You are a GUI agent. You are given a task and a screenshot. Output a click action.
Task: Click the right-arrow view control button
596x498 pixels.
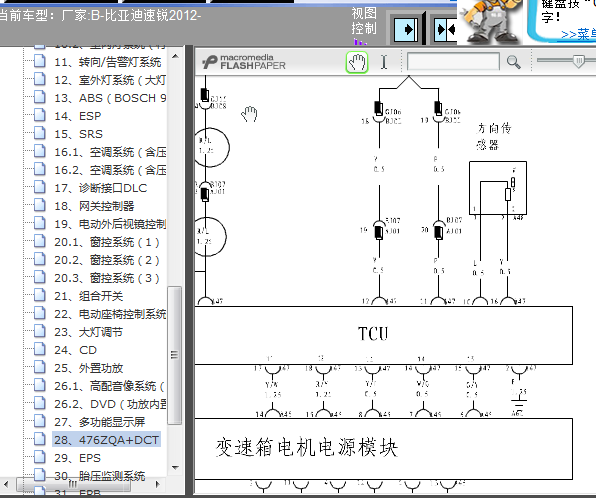[x=406, y=29]
